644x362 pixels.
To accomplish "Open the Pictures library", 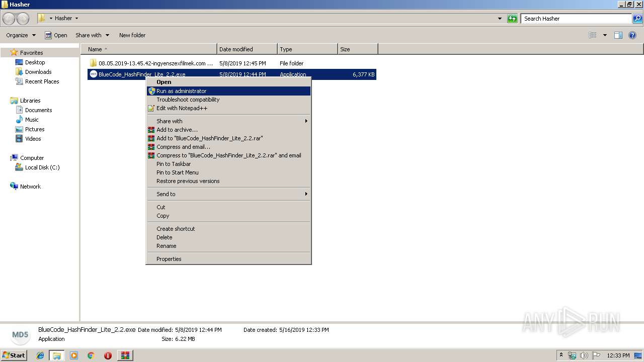I will [35, 129].
